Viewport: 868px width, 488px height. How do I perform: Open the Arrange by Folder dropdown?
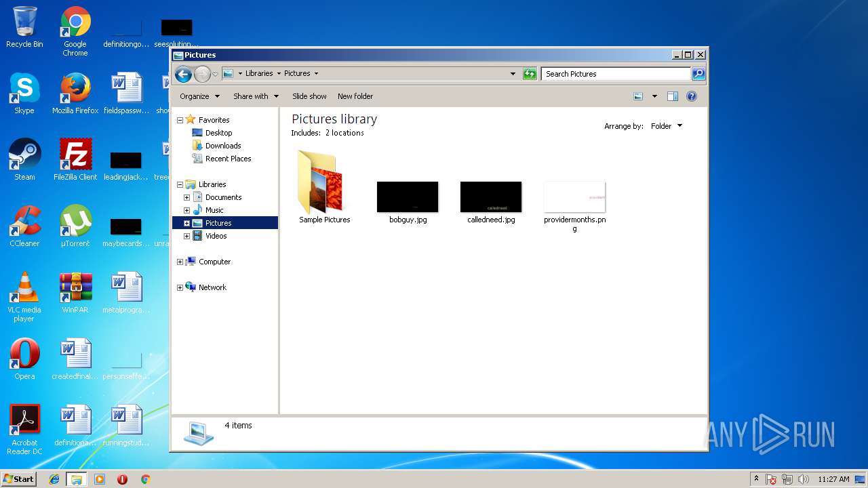[667, 126]
